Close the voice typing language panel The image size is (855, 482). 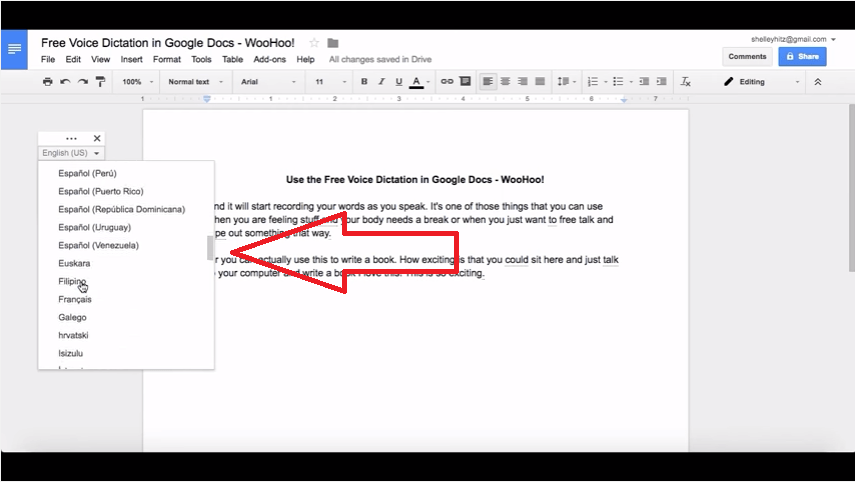pos(97,138)
